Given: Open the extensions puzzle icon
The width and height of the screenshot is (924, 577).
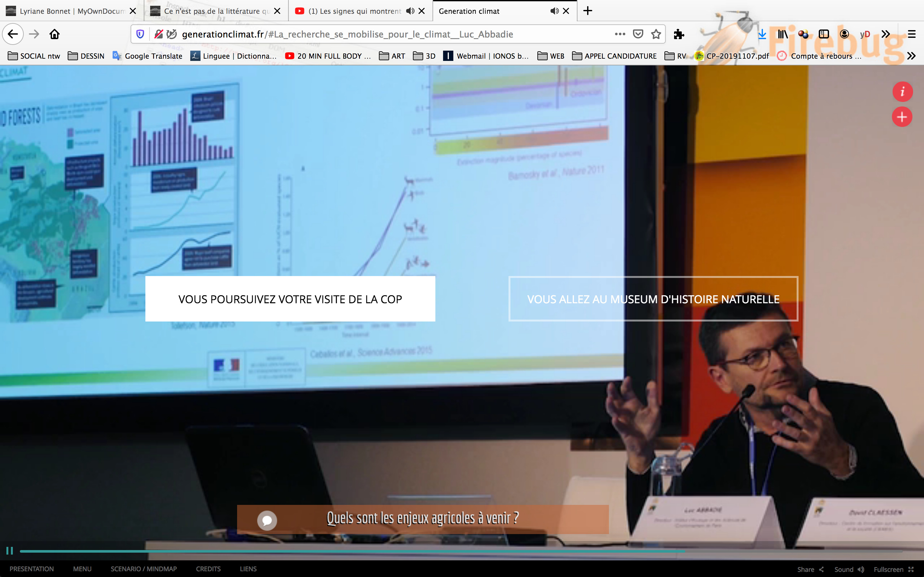Looking at the screenshot, I should (x=679, y=34).
